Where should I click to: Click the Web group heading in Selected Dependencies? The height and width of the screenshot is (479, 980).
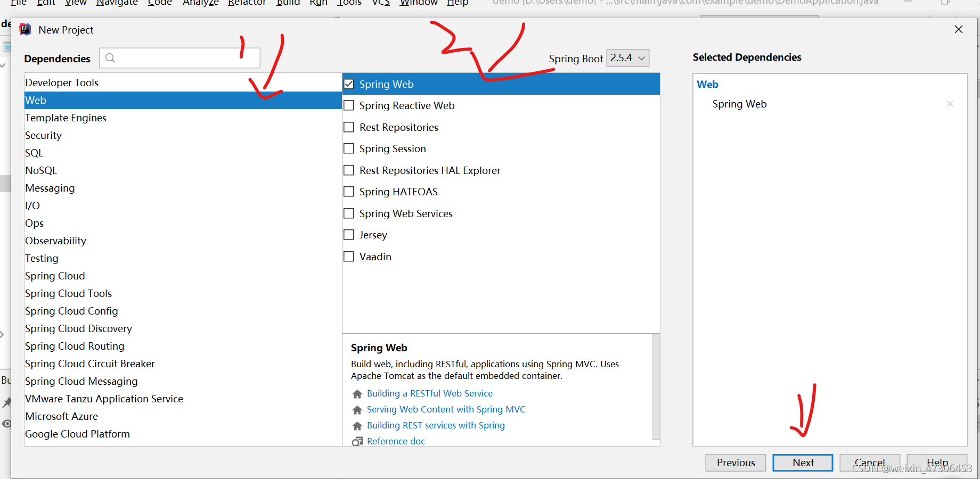[707, 84]
